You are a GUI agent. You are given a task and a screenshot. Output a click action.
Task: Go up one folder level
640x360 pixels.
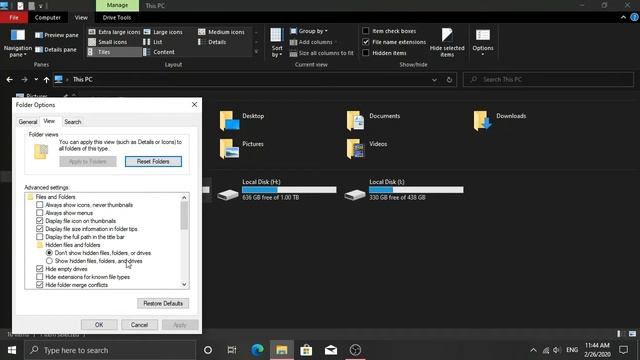[46, 80]
